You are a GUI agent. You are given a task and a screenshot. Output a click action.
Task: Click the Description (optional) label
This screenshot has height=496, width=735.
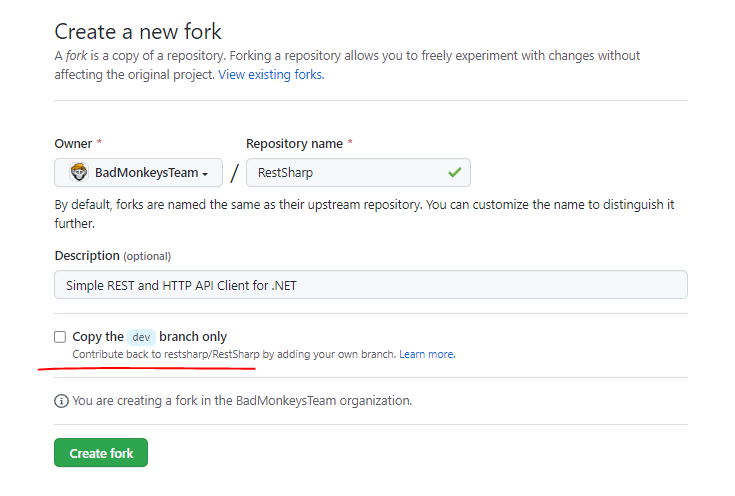point(112,255)
